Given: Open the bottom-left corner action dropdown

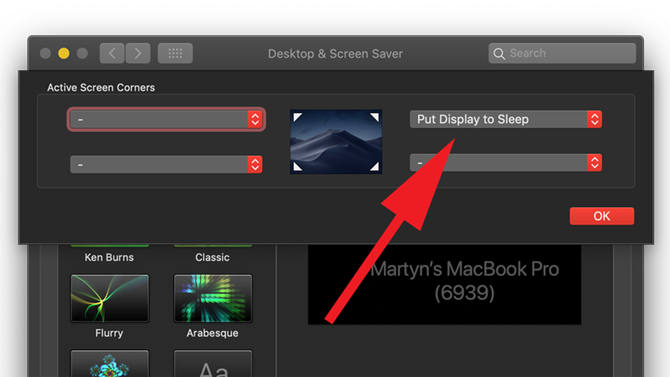Looking at the screenshot, I should pyautogui.click(x=166, y=165).
